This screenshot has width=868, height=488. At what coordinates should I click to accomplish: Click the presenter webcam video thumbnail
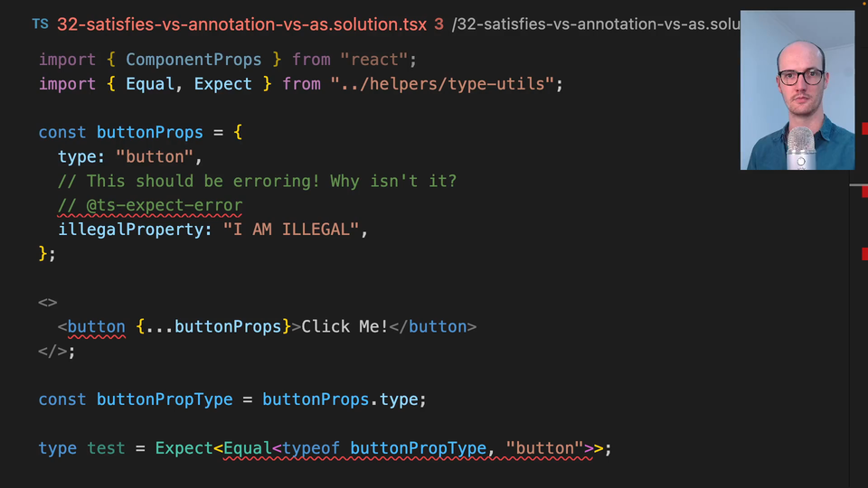(x=797, y=90)
